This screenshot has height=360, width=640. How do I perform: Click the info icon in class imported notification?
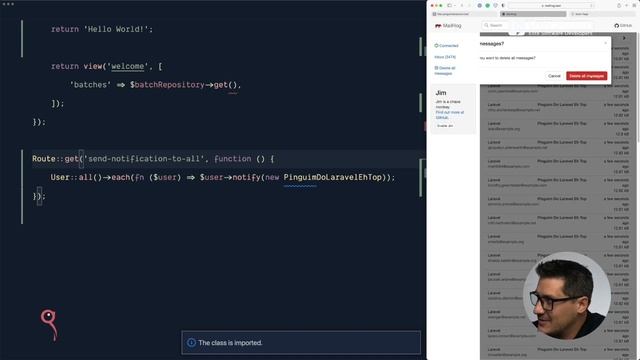(x=191, y=342)
